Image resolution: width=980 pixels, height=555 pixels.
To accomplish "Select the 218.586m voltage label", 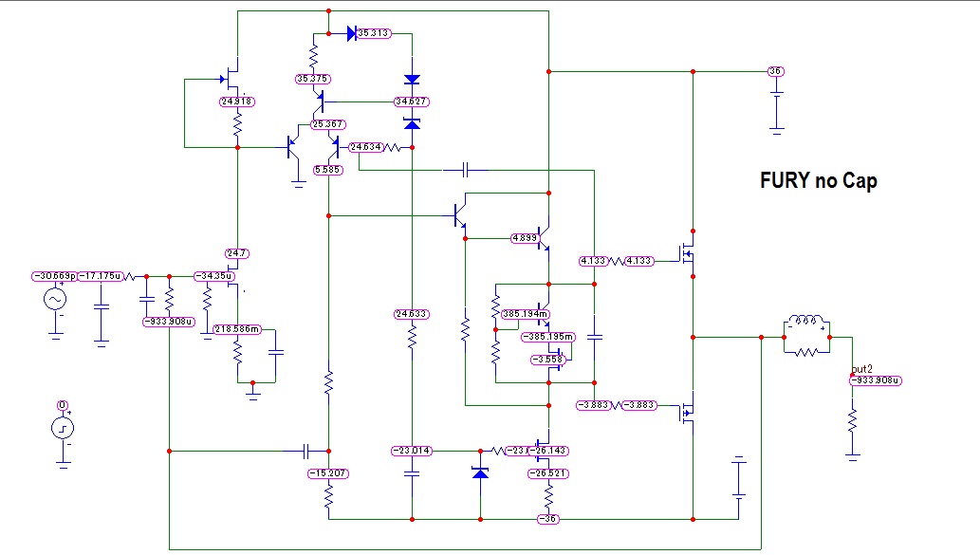I will tap(237, 329).
